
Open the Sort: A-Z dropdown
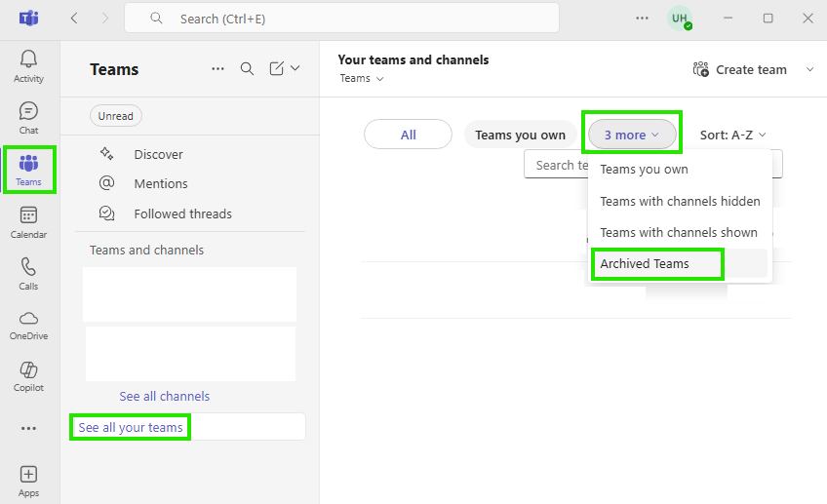[x=732, y=135]
